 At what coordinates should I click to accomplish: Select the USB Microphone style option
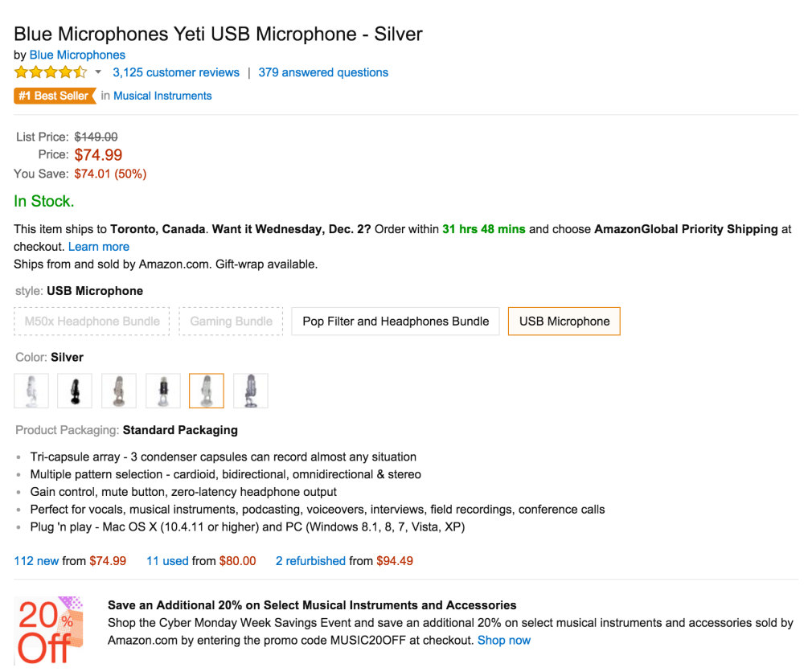pyautogui.click(x=564, y=322)
